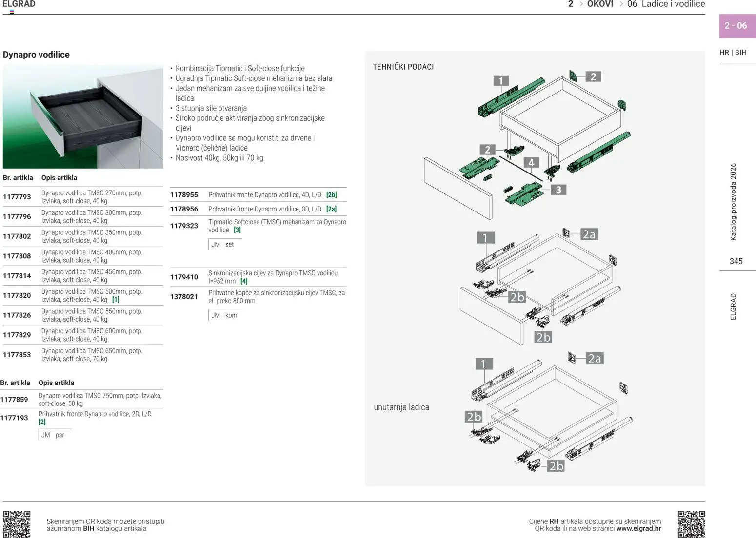Click the gray callout label 4 in diagram

point(531,163)
